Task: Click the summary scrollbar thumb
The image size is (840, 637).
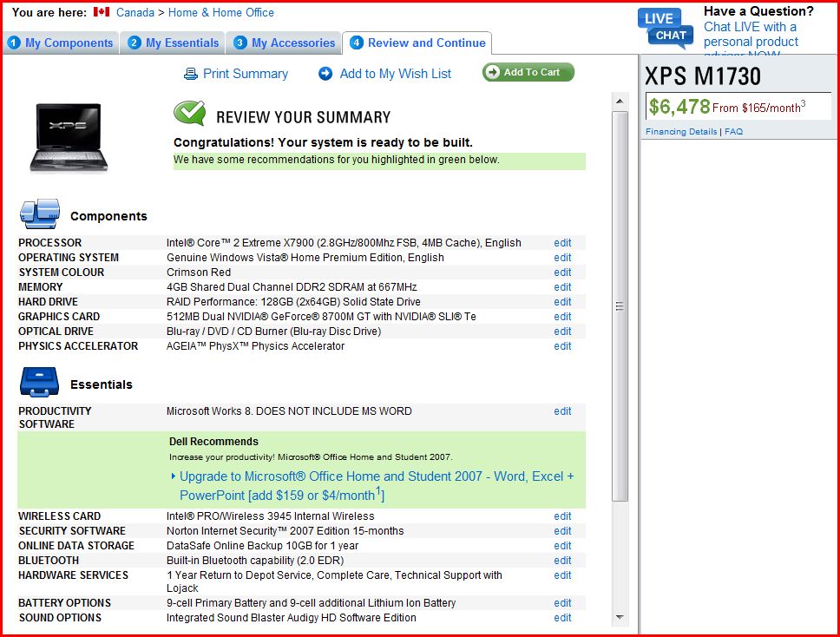Action: point(620,306)
